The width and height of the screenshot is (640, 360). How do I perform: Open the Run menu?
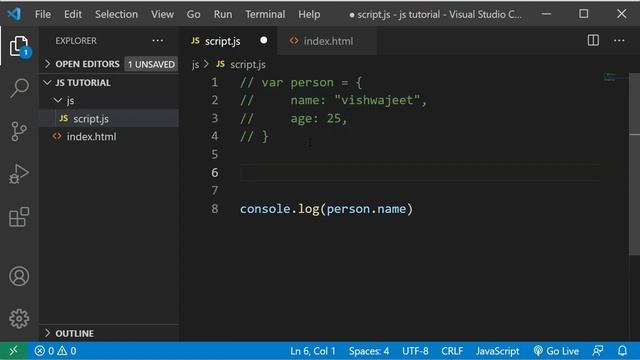223,14
